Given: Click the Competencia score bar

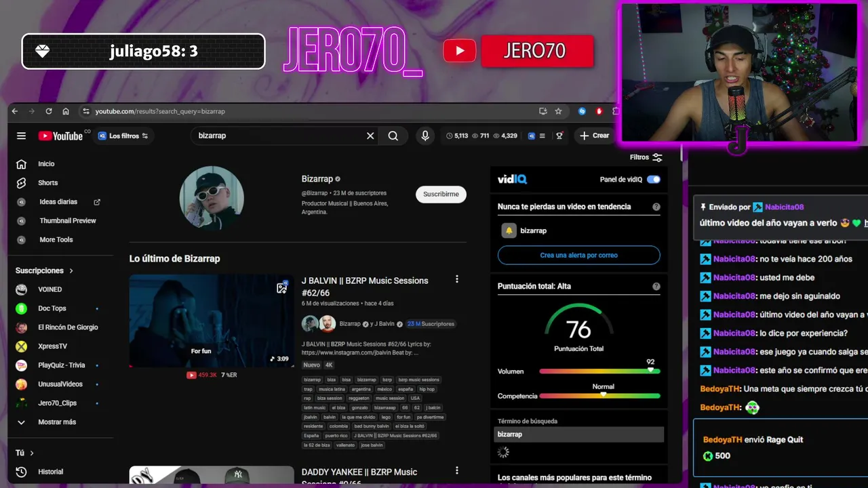Looking at the screenshot, I should click(599, 396).
